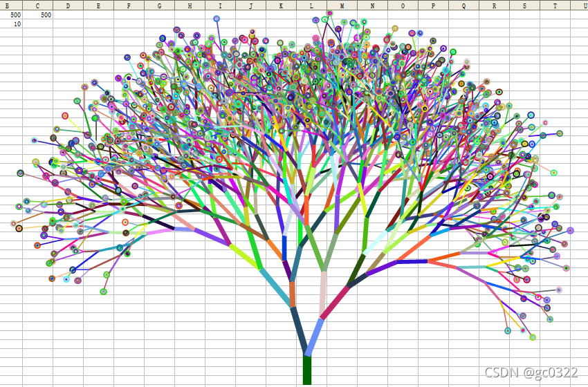This screenshot has height=387, width=588.
Task: Select the dark green tree trunk shape
Action: [x=306, y=370]
